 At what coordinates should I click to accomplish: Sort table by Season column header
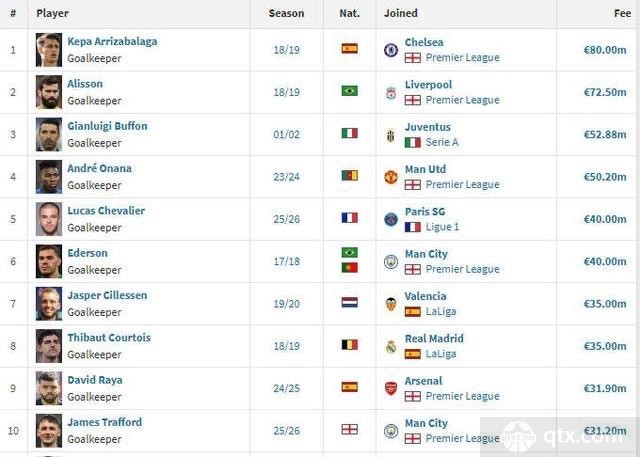[286, 13]
